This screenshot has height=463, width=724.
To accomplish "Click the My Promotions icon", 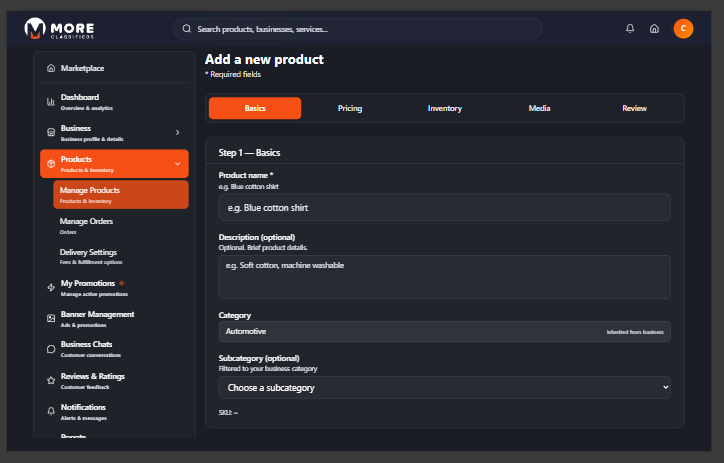I will pyautogui.click(x=51, y=287).
